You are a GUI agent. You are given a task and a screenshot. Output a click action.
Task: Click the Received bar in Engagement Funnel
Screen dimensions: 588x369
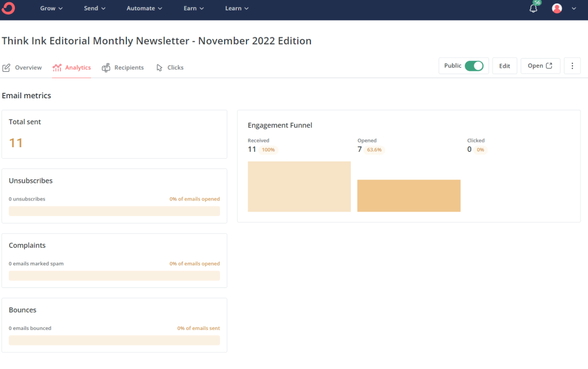[299, 187]
